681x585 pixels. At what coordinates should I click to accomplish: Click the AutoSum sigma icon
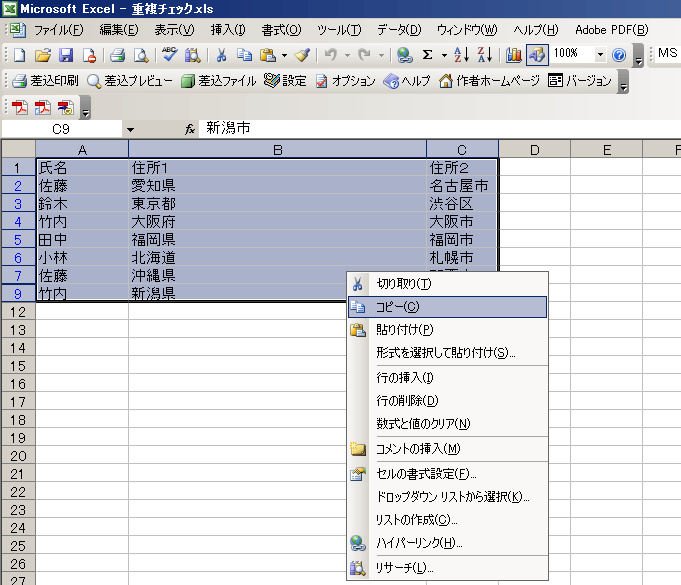coord(428,55)
